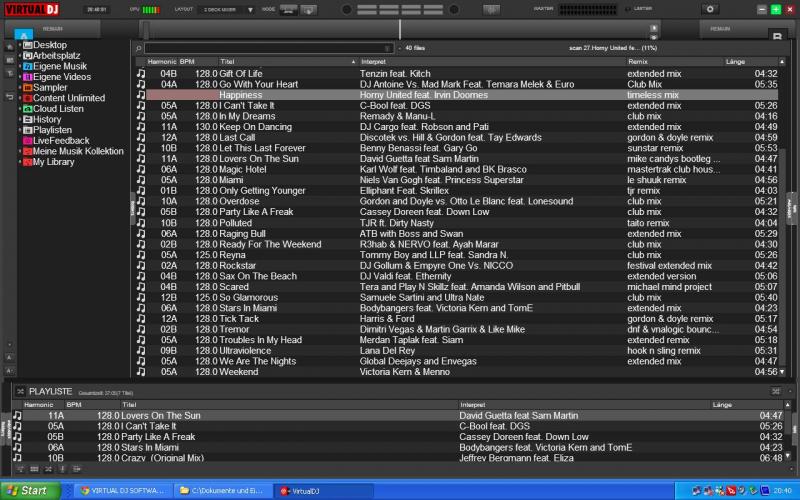
Task: Click the second icon in playlist bottom toolbar
Action: point(34,469)
